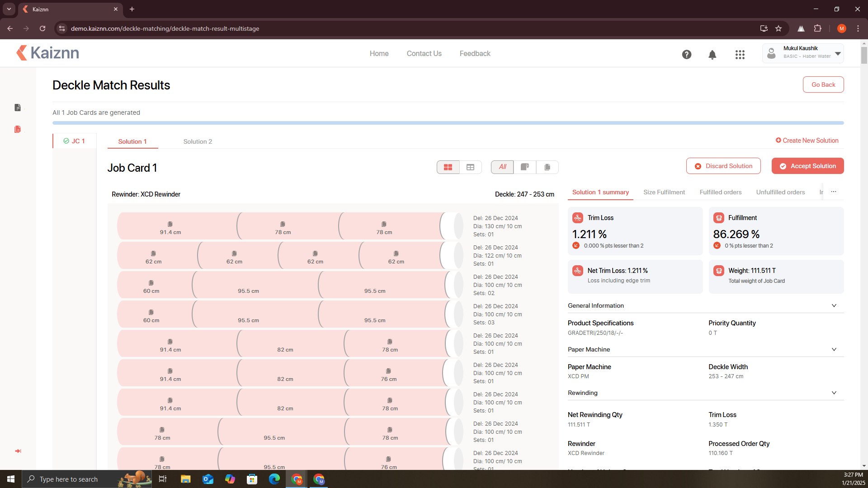Open the Mukul Kaushik account dropdown
Image resolution: width=868 pixels, height=488 pixels.
(x=838, y=53)
